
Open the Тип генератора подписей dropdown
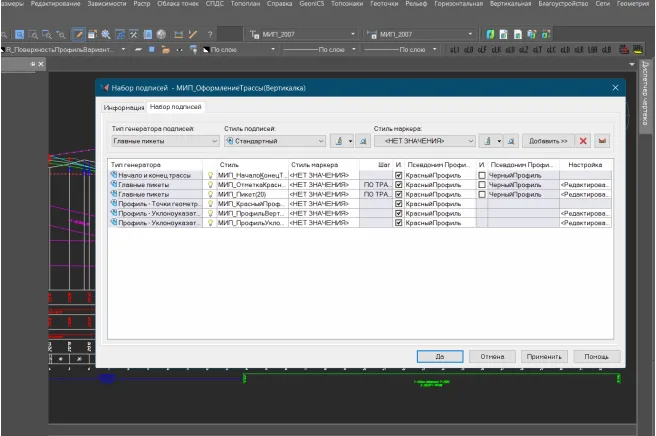pyautogui.click(x=163, y=141)
